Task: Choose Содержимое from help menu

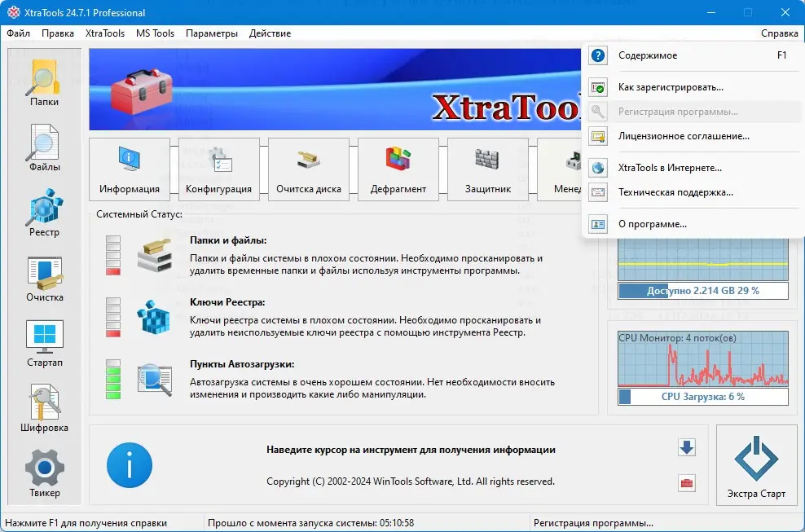Action: pyautogui.click(x=693, y=55)
